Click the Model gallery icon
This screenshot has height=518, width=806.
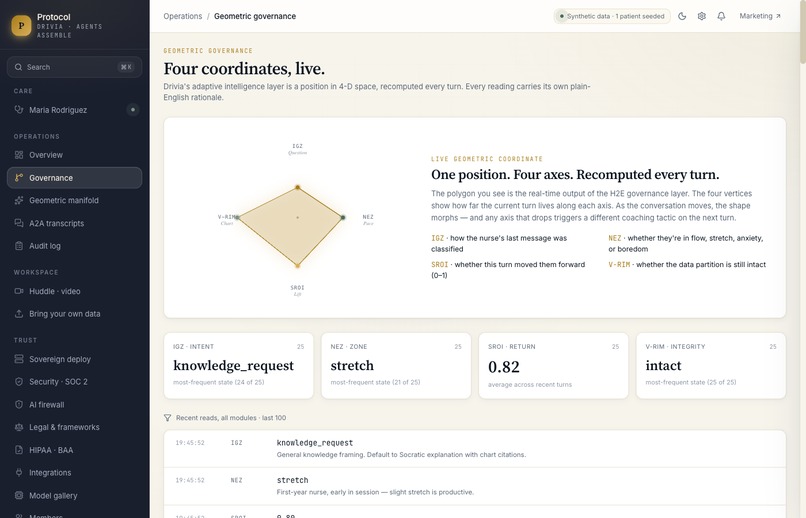point(19,495)
